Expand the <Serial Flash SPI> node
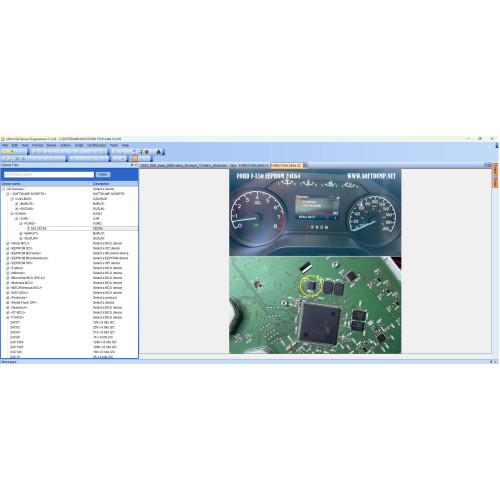Screen dimensions: 500x500 8,303
